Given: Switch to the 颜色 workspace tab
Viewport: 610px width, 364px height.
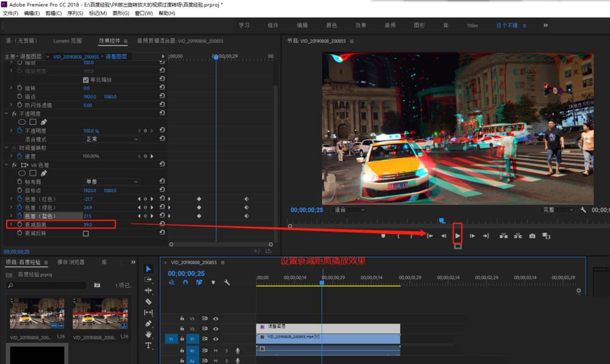Looking at the screenshot, I should pos(332,26).
